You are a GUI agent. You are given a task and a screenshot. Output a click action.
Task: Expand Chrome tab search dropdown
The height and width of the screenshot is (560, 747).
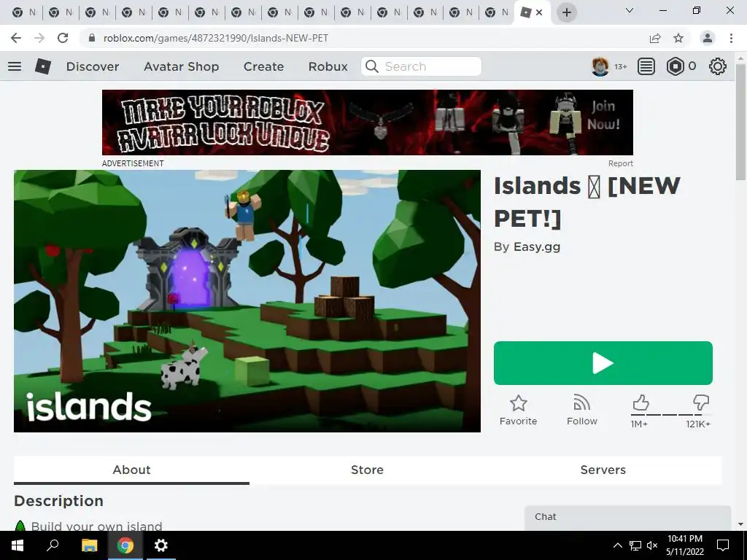[630, 10]
